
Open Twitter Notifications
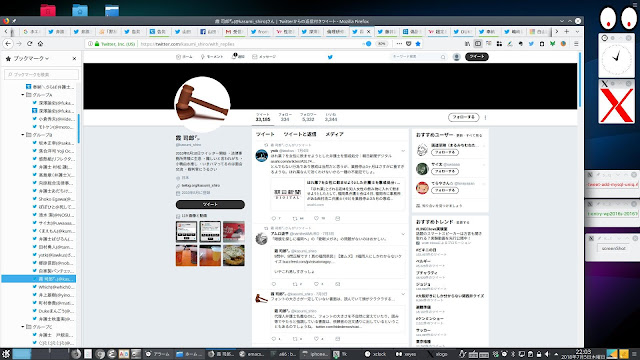pyautogui.click(x=238, y=56)
